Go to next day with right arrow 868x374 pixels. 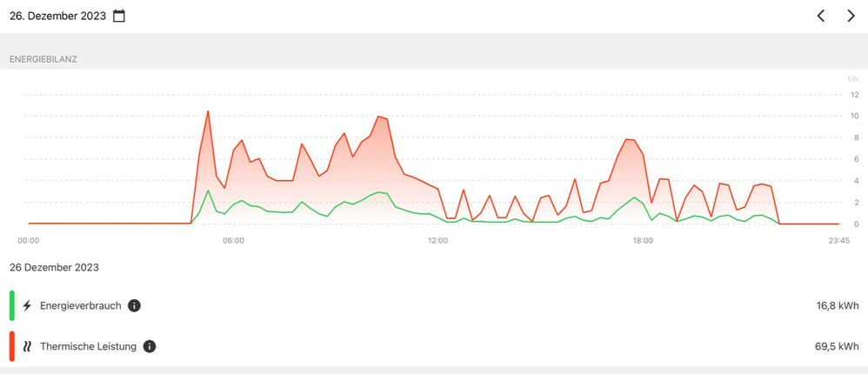851,16
